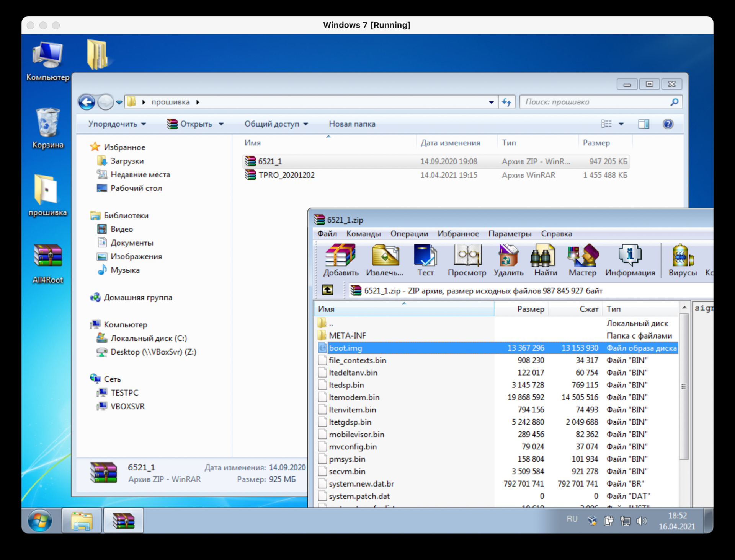Select the META-INF folder in archive
Viewport: 735px width, 560px height.
[497, 335]
